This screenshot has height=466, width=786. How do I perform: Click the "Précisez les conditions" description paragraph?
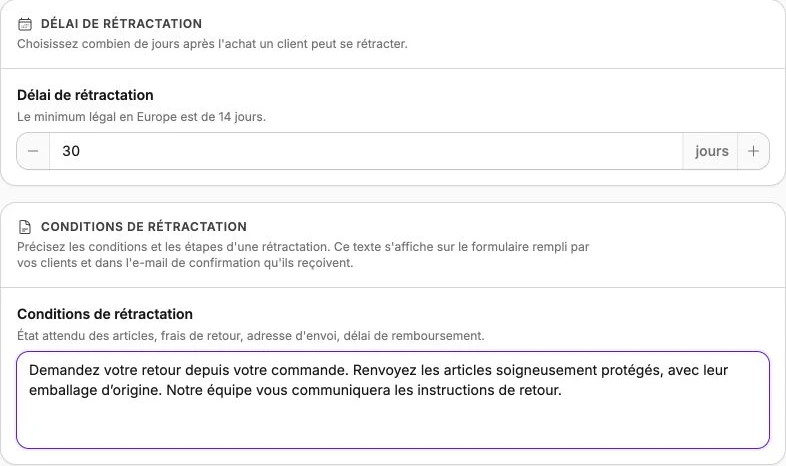303,255
